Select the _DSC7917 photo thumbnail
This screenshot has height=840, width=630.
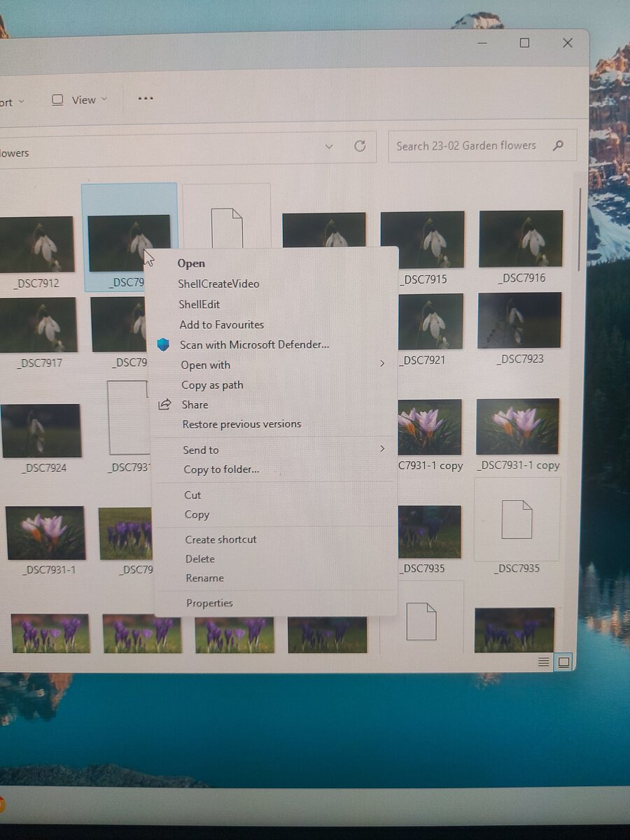tap(38, 325)
